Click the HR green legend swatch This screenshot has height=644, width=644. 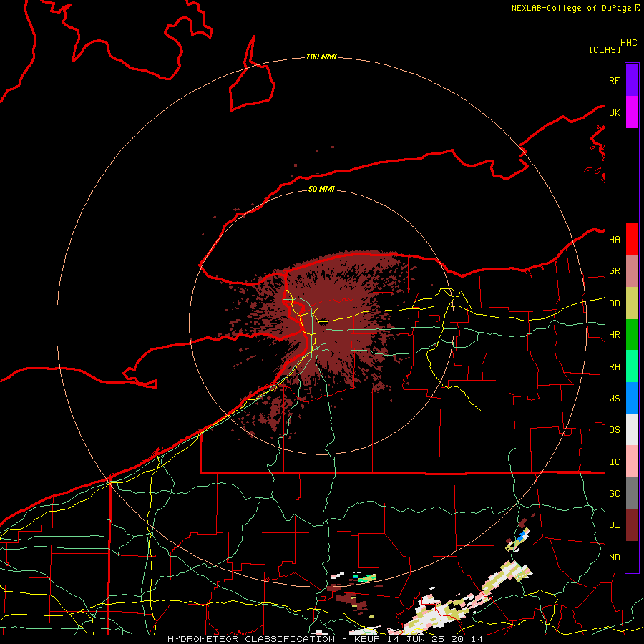[632, 335]
